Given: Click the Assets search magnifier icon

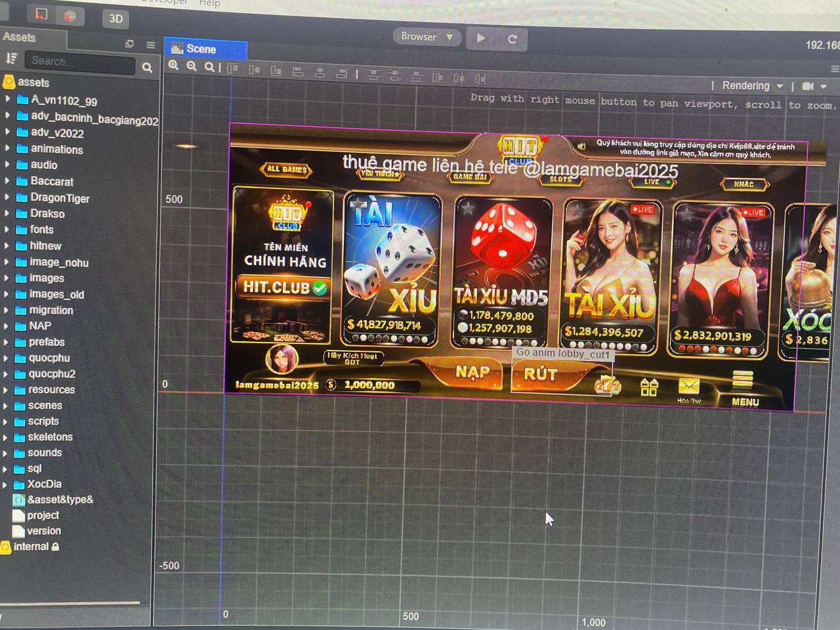Looking at the screenshot, I should [x=147, y=67].
